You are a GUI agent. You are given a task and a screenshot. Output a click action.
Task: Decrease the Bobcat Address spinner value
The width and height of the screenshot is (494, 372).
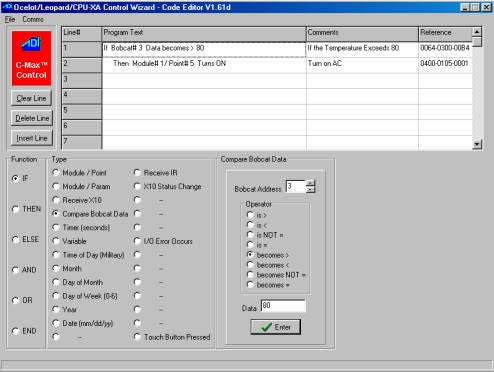pos(310,190)
